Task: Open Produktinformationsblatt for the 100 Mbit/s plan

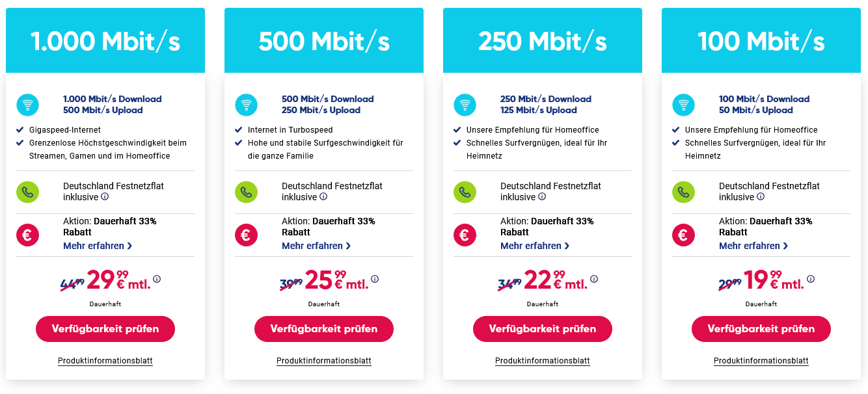Action: click(x=761, y=361)
